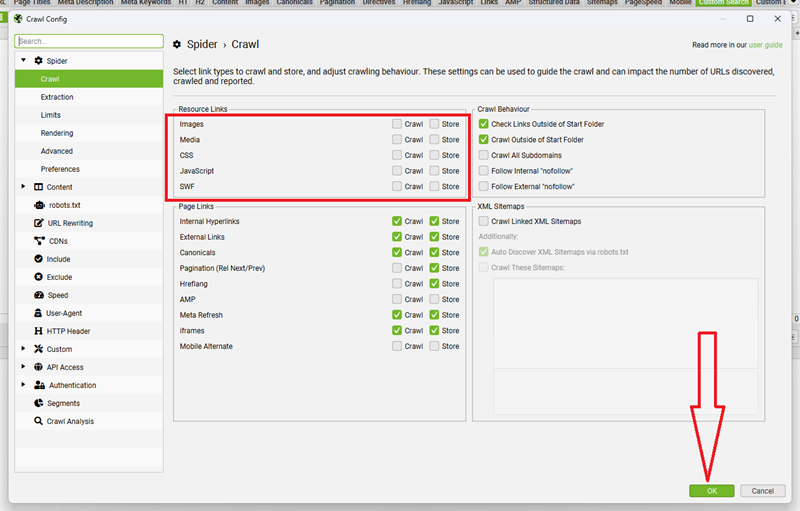This screenshot has width=800, height=511.
Task: Click the User-Agent person icon
Action: (x=38, y=313)
